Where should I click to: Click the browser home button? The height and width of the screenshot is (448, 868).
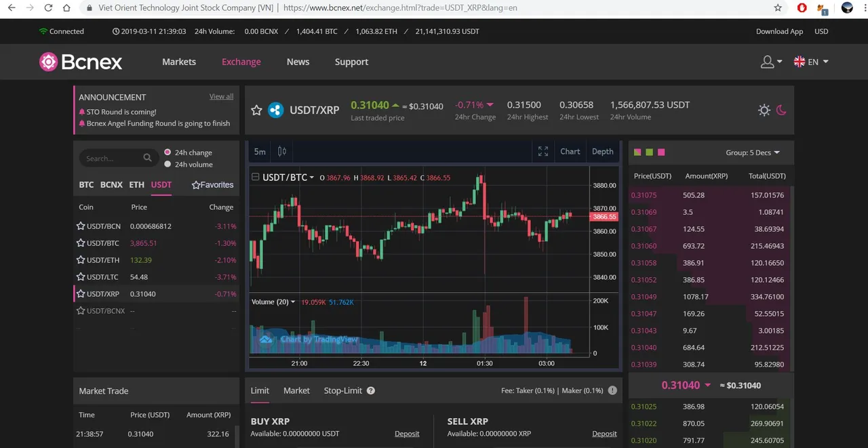click(x=66, y=8)
